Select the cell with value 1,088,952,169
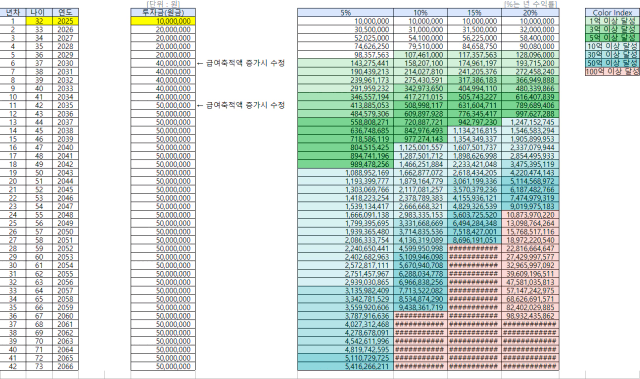Screen dimensions: 640x379 pyautogui.click(x=345, y=173)
